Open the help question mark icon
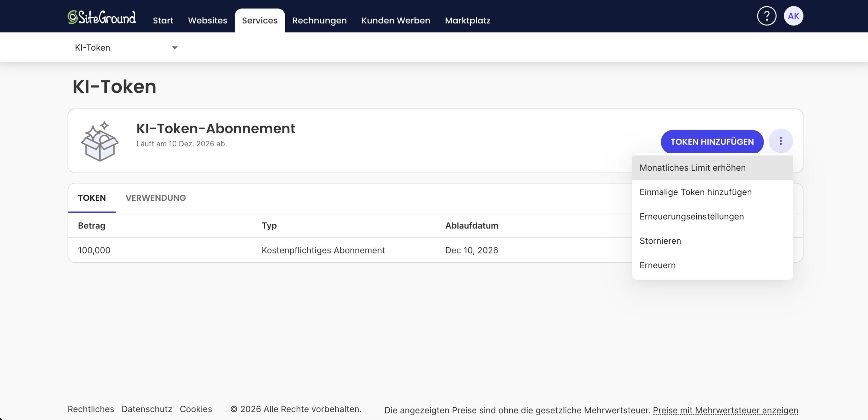Viewport: 868px width, 420px height. coord(767,16)
